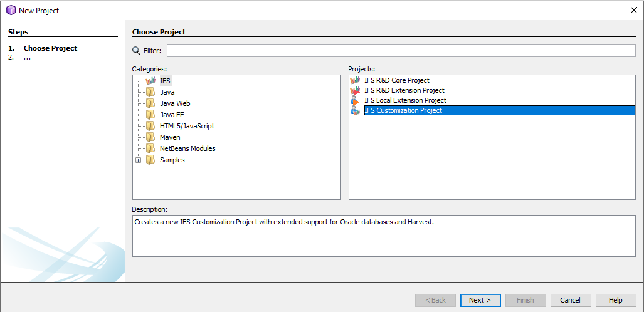This screenshot has height=312, width=644.
Task: Click the IFS Local Extension Project icon
Action: 355,100
